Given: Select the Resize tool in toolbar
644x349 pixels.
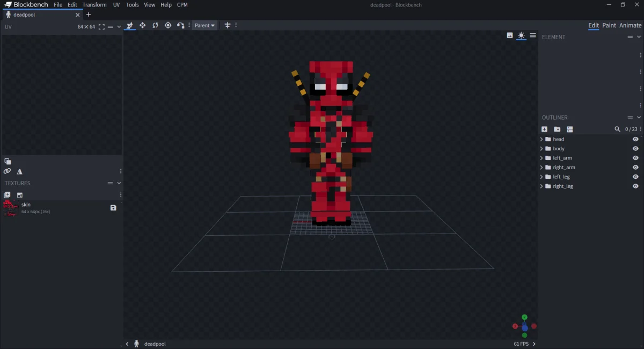Looking at the screenshot, I should pyautogui.click(x=142, y=25).
